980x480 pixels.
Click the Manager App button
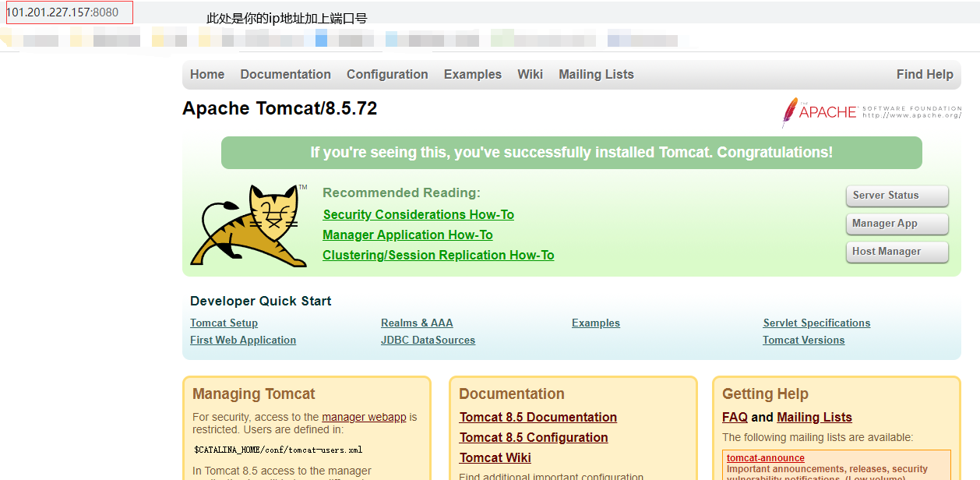(x=897, y=224)
